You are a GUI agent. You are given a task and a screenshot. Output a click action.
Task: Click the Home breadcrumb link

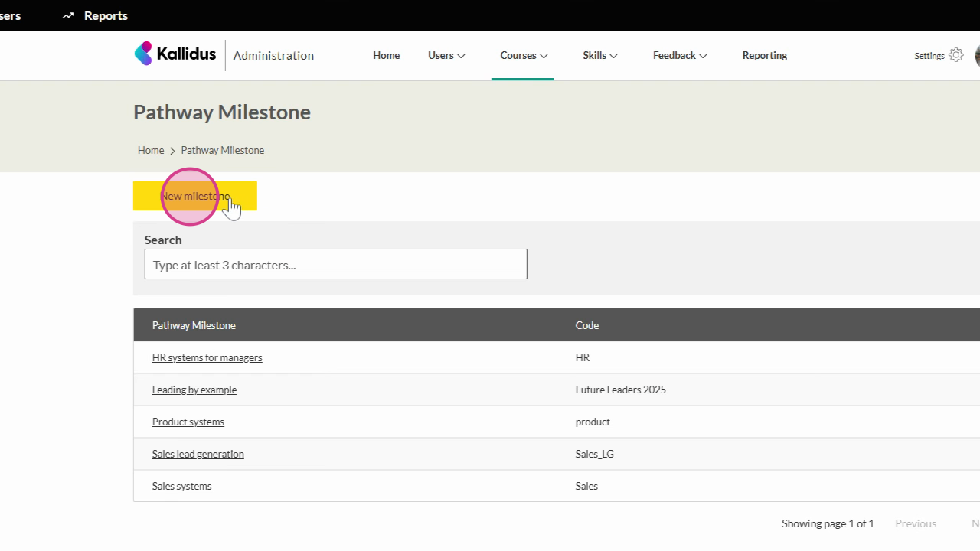click(x=151, y=150)
